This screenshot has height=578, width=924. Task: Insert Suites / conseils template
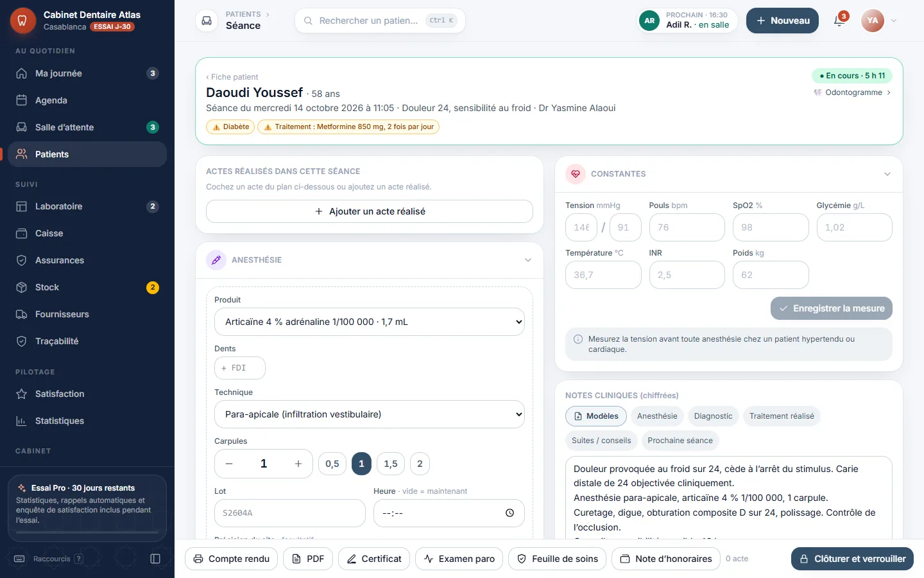[x=601, y=441]
